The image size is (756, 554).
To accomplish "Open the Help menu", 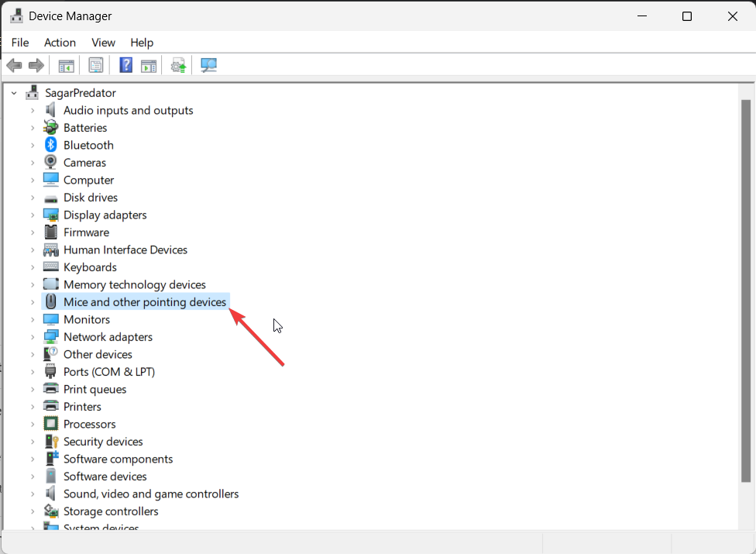I will [x=142, y=43].
